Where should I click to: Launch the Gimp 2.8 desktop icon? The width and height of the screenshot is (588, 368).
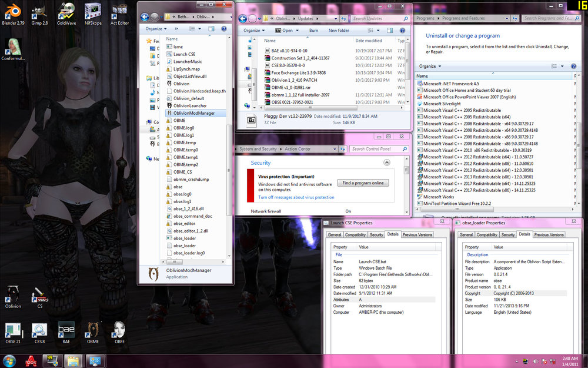coord(39,14)
